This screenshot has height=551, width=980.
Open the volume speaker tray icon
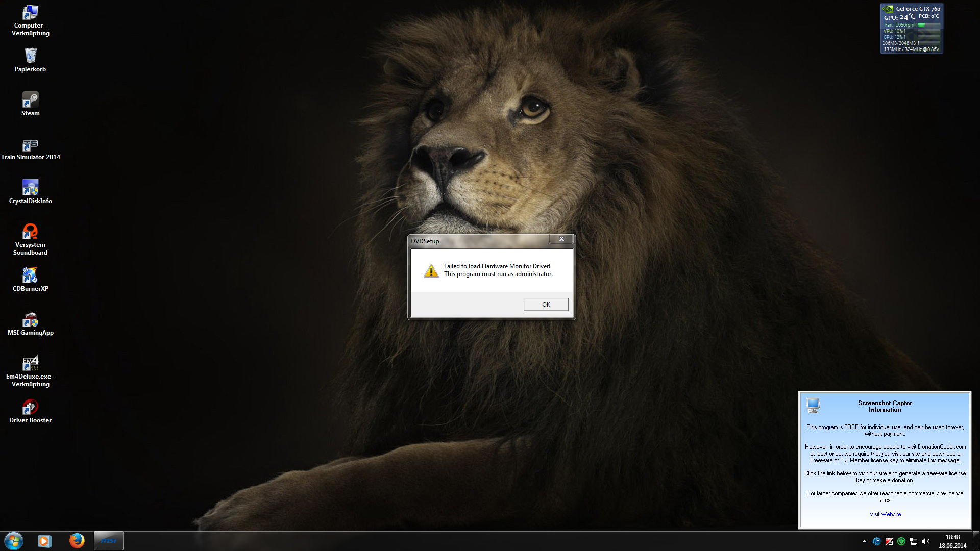coord(926,541)
